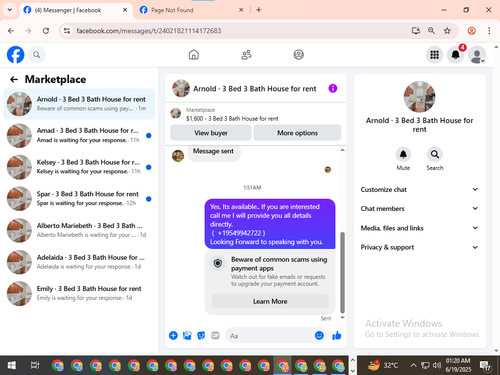Click Learn More on scam warning
The height and width of the screenshot is (375, 500).
point(270,301)
